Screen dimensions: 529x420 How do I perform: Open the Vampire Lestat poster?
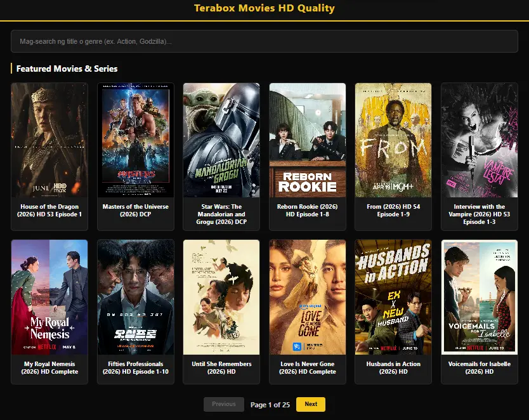[480, 140]
